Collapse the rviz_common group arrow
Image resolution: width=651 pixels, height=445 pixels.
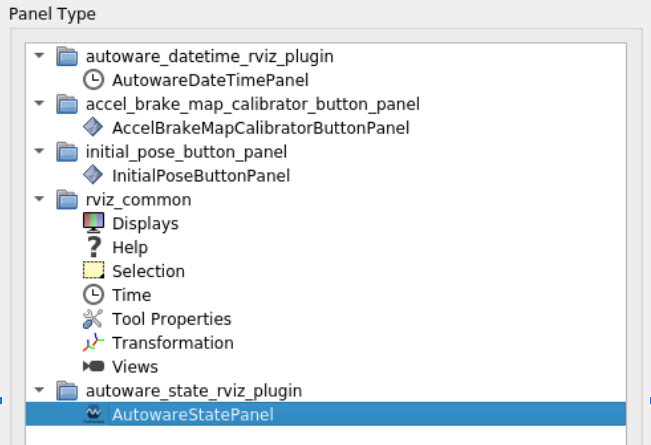pyautogui.click(x=40, y=199)
